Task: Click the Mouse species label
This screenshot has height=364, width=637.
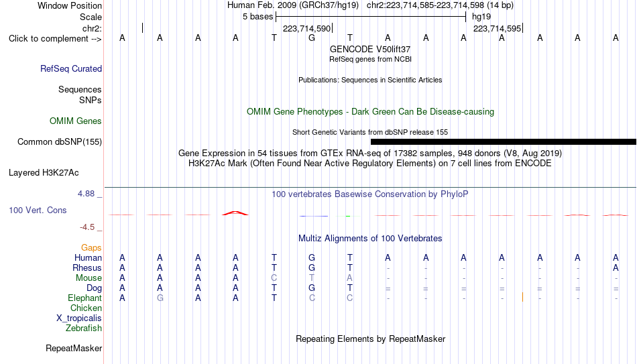Action: [x=89, y=278]
